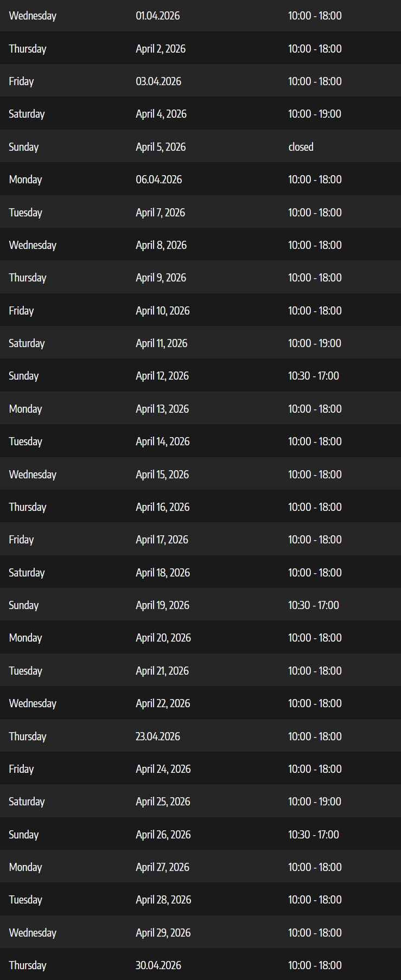This screenshot has height=980, width=401.
Task: Select the date April 22, 2026
Action: click(x=163, y=703)
